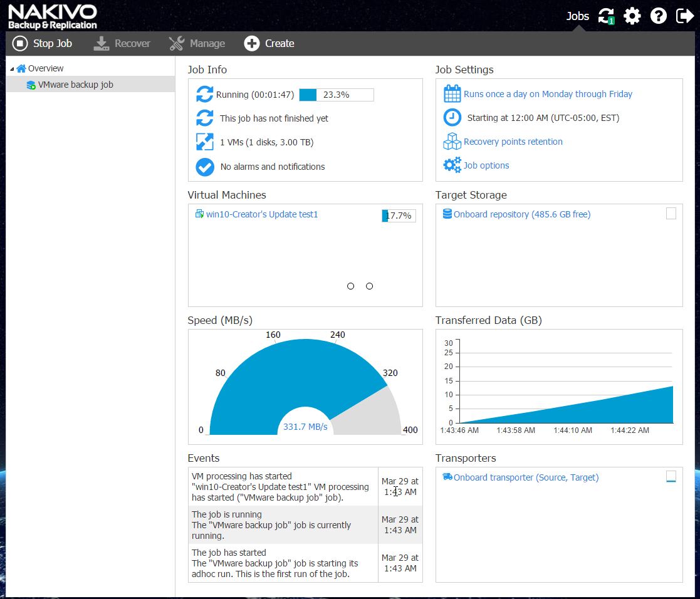Open the help question mark icon
The width and height of the screenshot is (700, 599).
[659, 16]
